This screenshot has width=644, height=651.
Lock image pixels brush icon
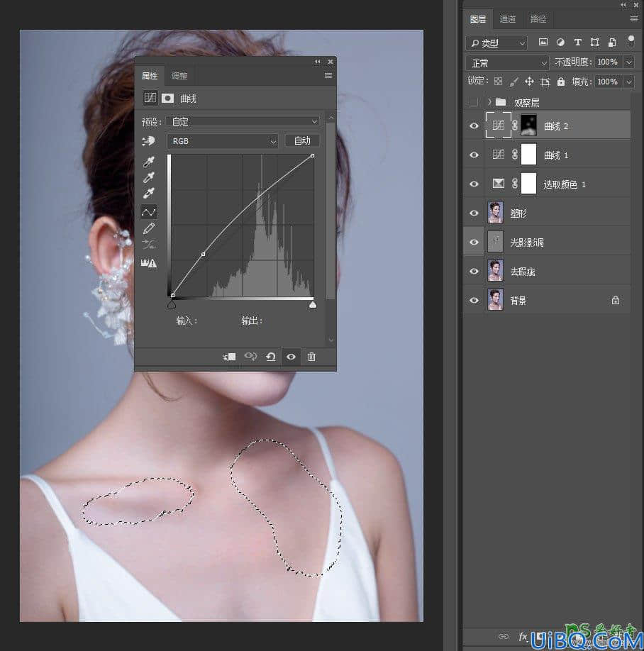(513, 82)
